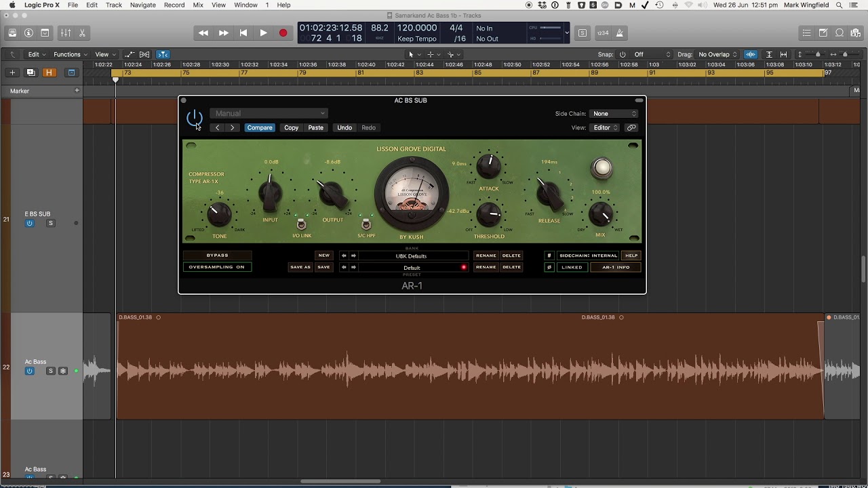Click the red Record button
This screenshot has height=488, width=868.
283,33
